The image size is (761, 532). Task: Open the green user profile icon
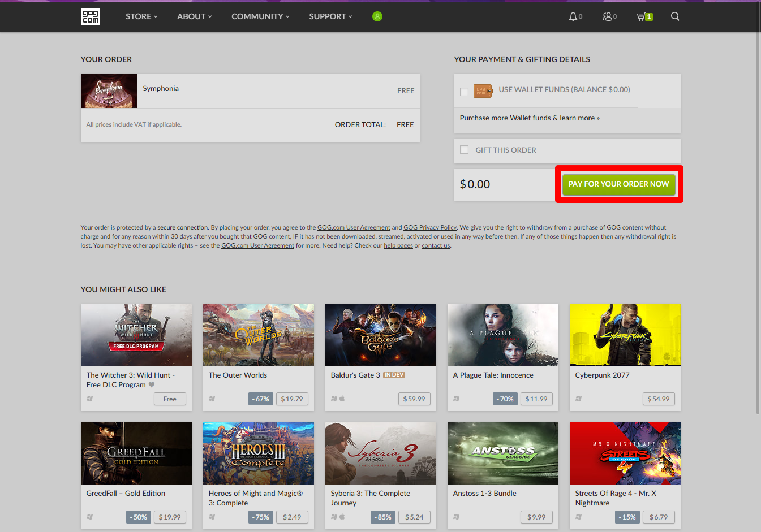tap(377, 16)
